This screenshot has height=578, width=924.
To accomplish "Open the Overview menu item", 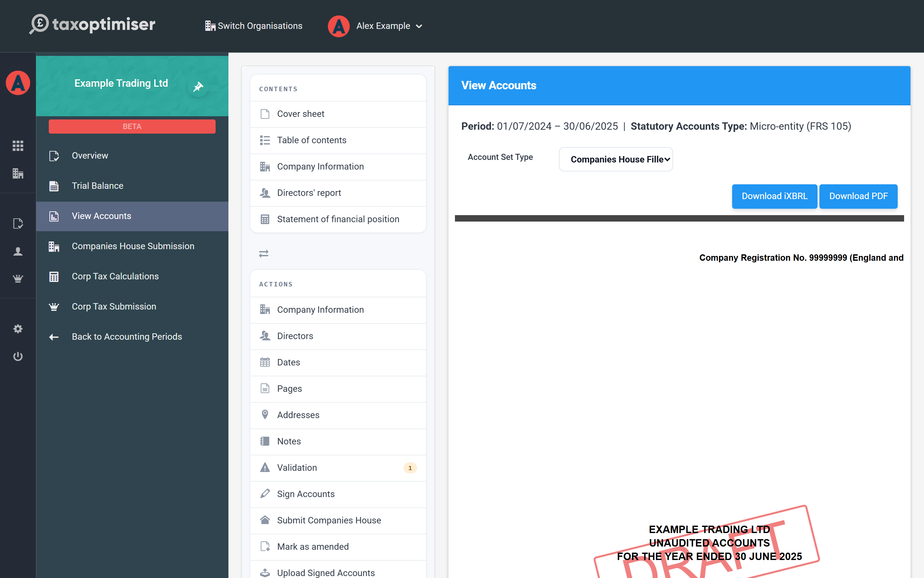I will [132, 156].
